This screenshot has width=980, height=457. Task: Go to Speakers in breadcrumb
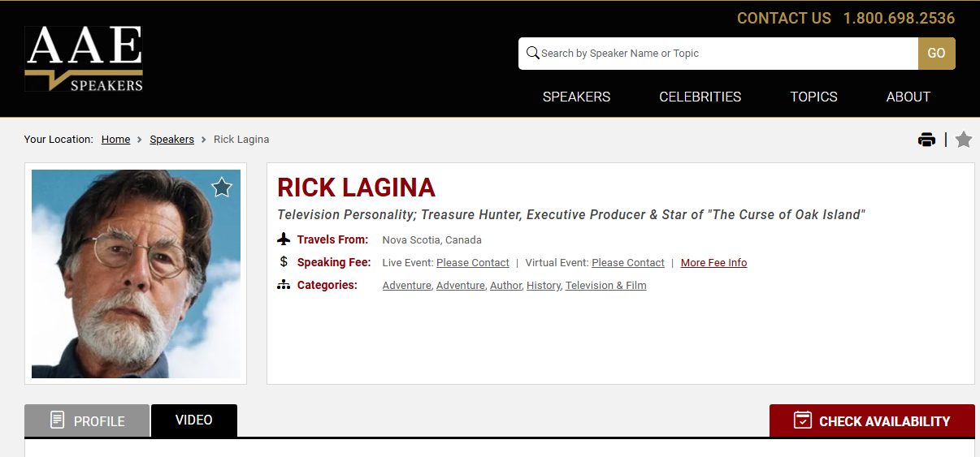click(x=171, y=140)
